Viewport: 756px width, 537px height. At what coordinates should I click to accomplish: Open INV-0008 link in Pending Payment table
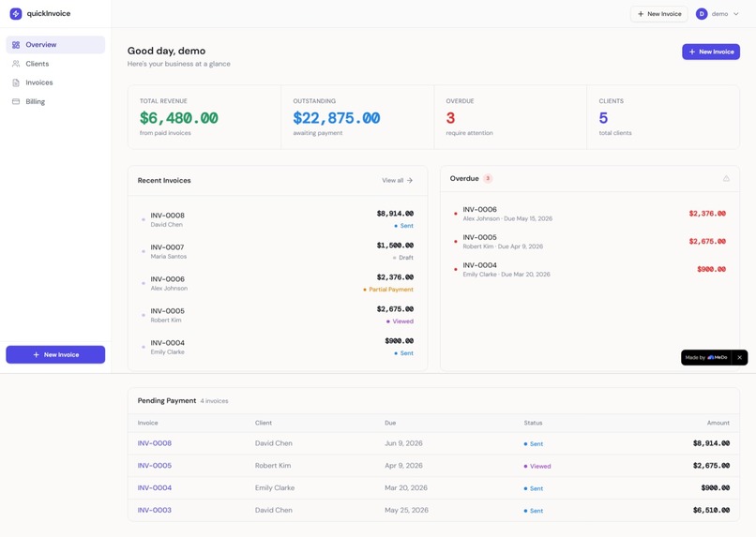coord(154,443)
